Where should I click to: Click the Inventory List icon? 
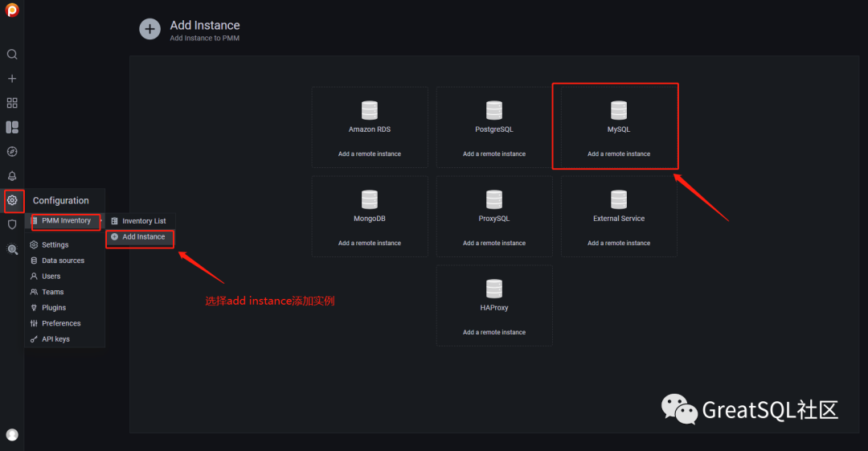[x=115, y=221]
